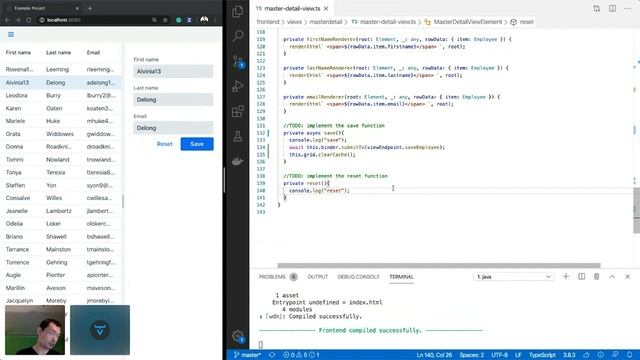Open the Docker view in activity bar
This screenshot has width=640, height=360.
tap(238, 162)
